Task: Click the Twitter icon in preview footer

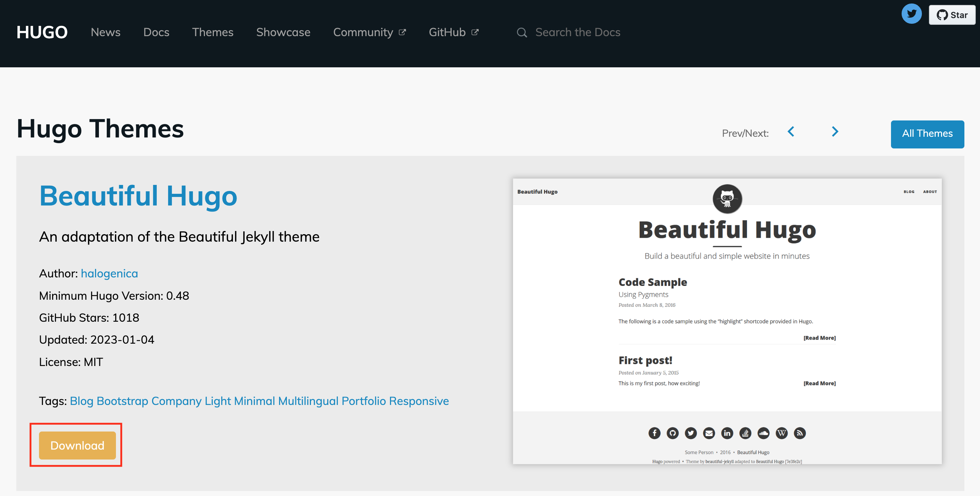Action: (x=691, y=433)
